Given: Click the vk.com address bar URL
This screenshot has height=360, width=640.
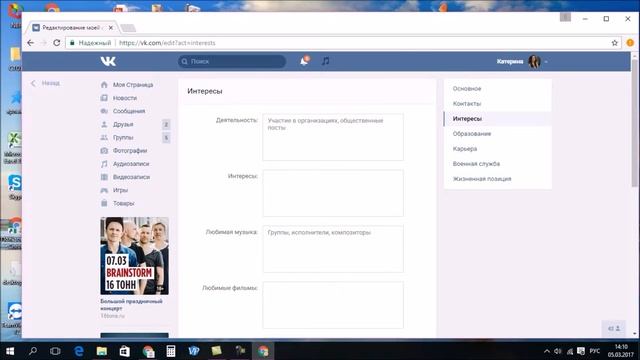Looking at the screenshot, I should 167,43.
